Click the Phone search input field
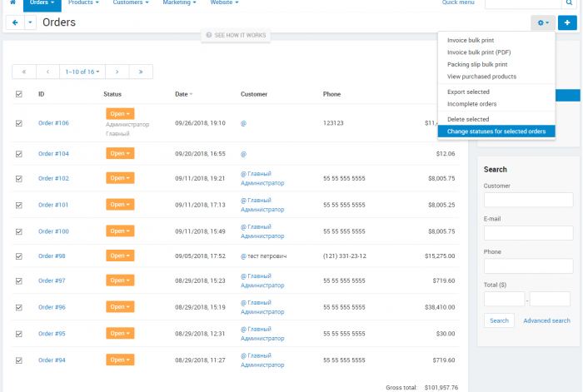This screenshot has width=583, height=392. tap(528, 266)
